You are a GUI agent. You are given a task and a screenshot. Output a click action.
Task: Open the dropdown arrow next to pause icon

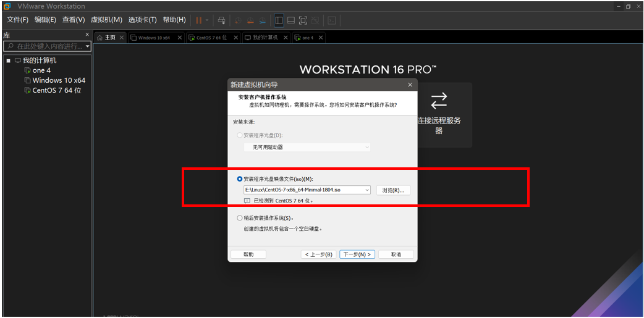coord(207,20)
